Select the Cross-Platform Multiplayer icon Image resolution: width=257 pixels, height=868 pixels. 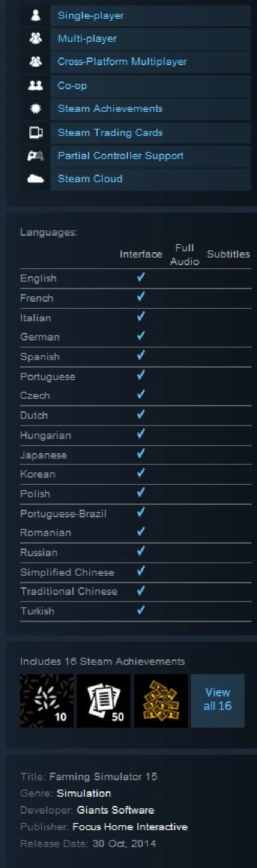click(36, 62)
